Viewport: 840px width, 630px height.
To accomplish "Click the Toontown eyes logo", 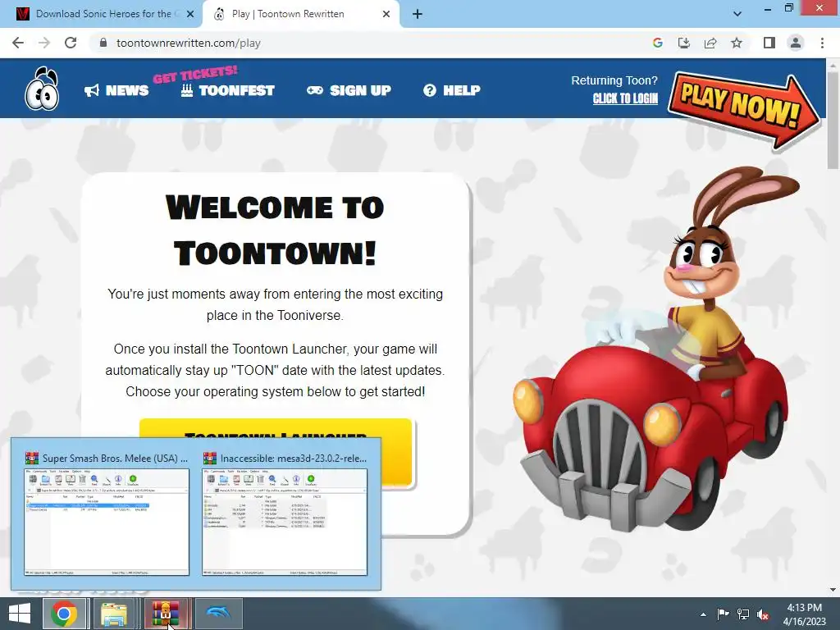I will point(42,89).
